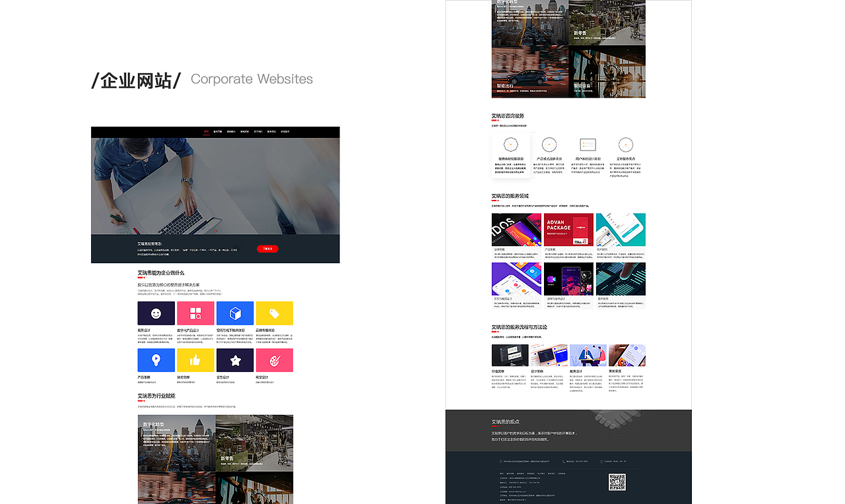
Task: Click the 艾瑞思的服务流程与方法论 heading
Action: 519,327
